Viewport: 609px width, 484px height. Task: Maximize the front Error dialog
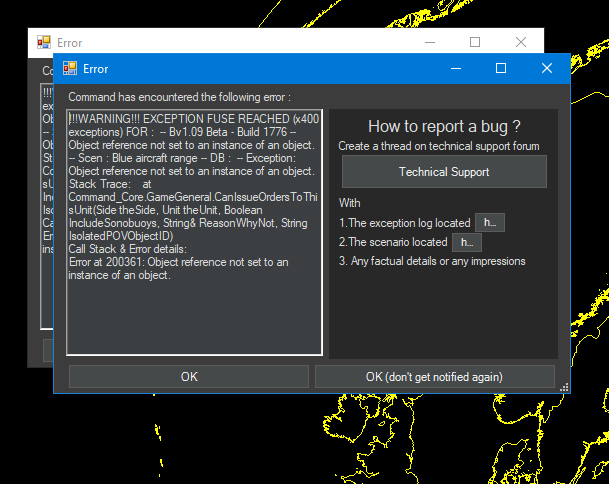tap(501, 68)
